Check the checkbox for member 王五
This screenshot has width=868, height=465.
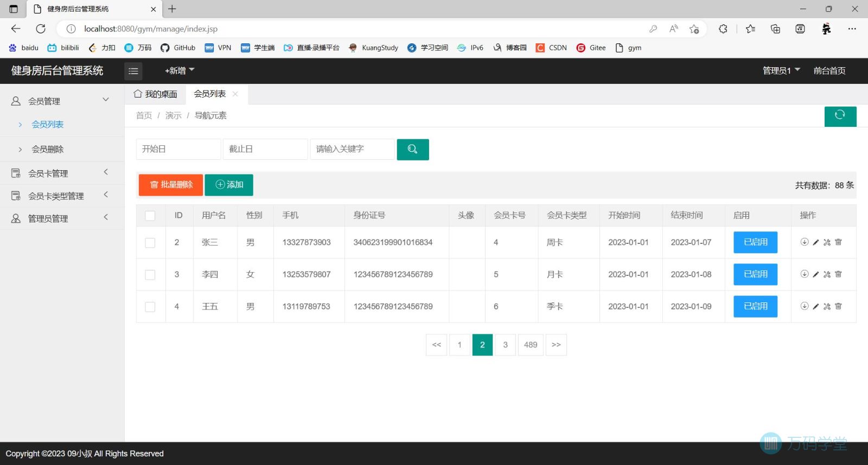150,307
